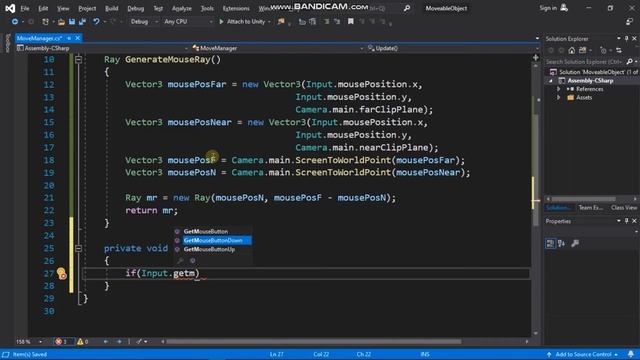Click the Save floppy disk icon
Viewport: 640px width, 360px height.
tap(72, 22)
